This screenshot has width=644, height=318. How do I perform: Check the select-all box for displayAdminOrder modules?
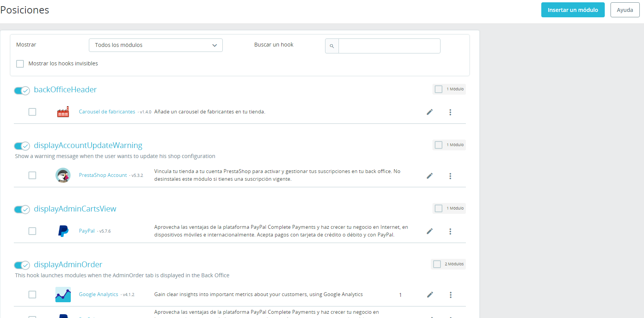pyautogui.click(x=437, y=264)
